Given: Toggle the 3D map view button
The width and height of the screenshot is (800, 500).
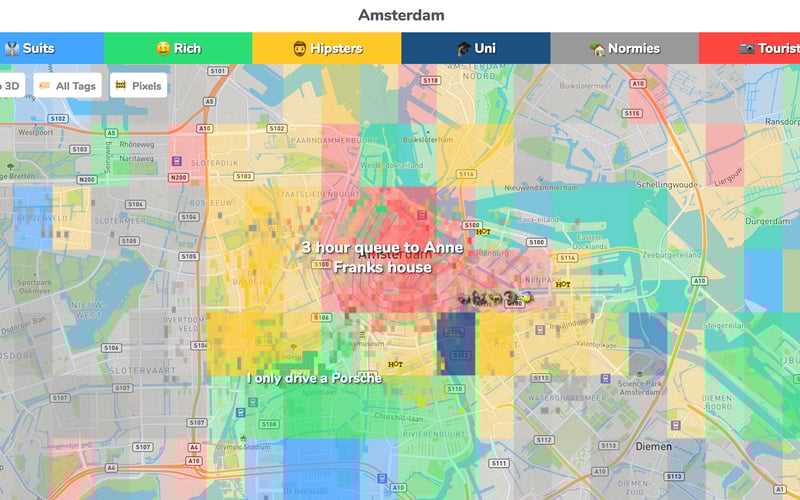Looking at the screenshot, I should click(11, 86).
